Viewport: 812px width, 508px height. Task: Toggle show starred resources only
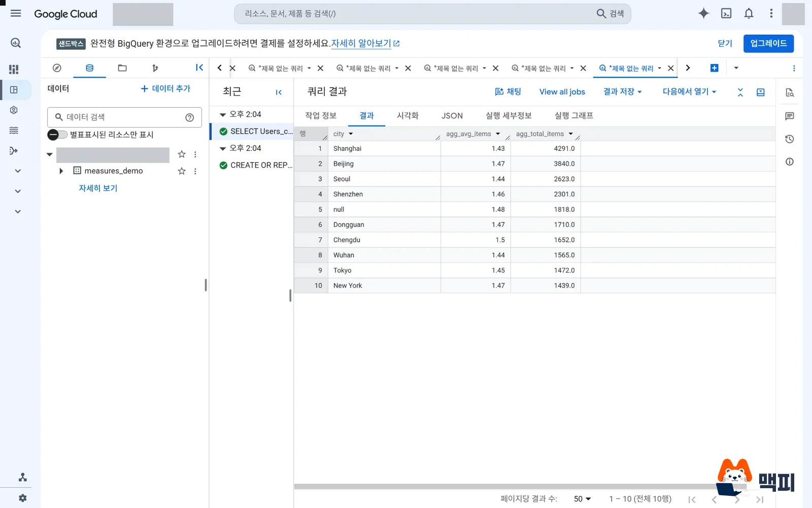point(57,135)
